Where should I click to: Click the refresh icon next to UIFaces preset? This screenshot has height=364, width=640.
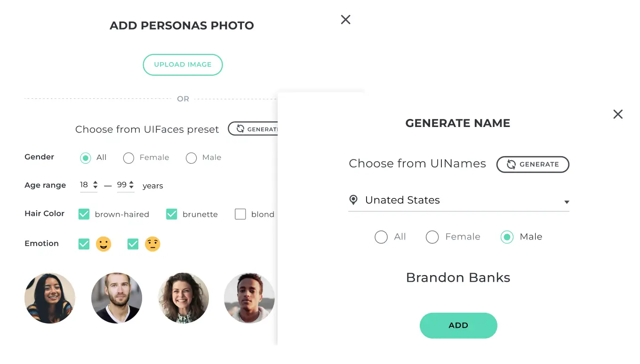(240, 129)
